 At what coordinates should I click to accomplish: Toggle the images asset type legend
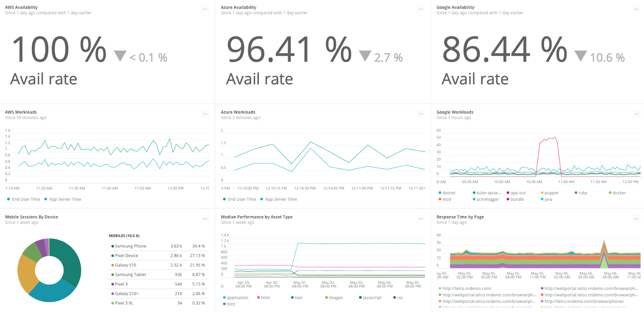(334, 297)
